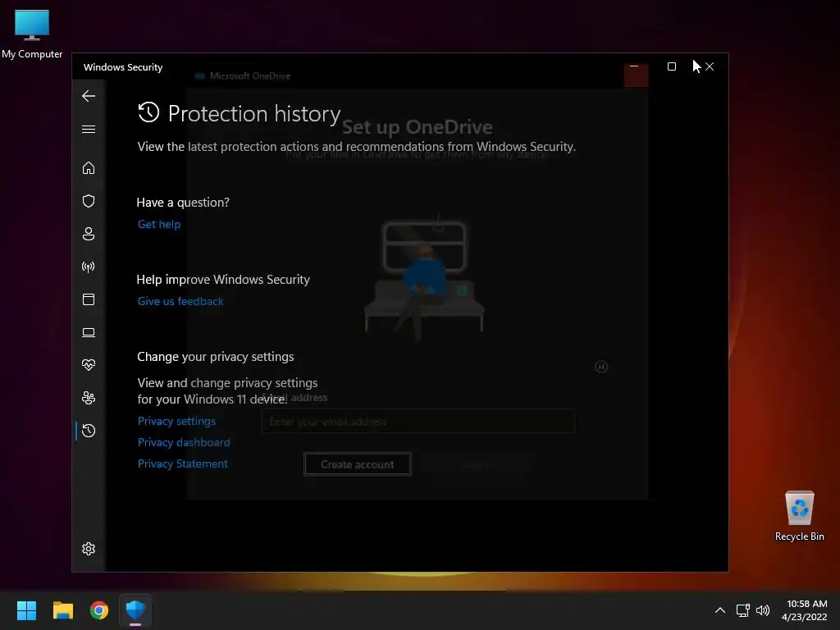Click the Have a question? heading
The width and height of the screenshot is (840, 630).
183,203
